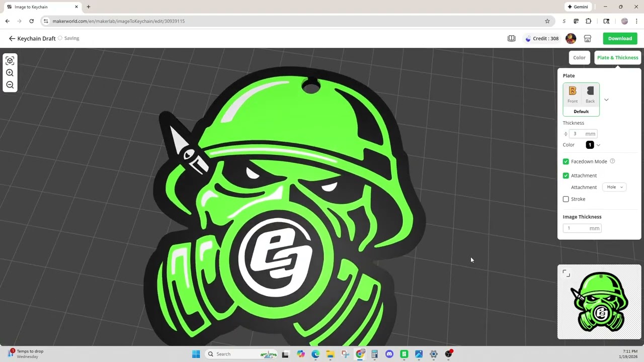Open the MakerWorld user avatar menu
This screenshot has width=644, height=362.
pyautogui.click(x=571, y=38)
